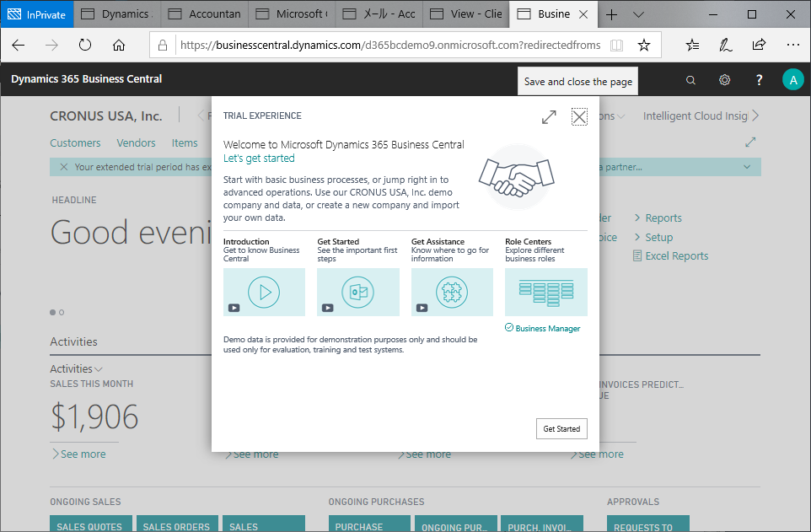Play the Get Assistance video

point(452,292)
